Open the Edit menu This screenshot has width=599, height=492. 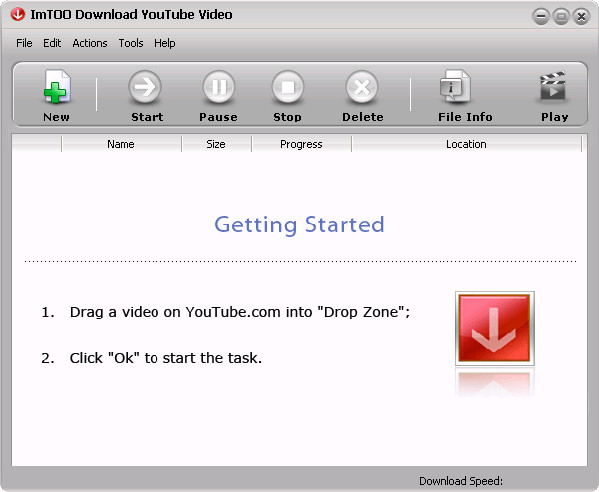pyautogui.click(x=52, y=43)
